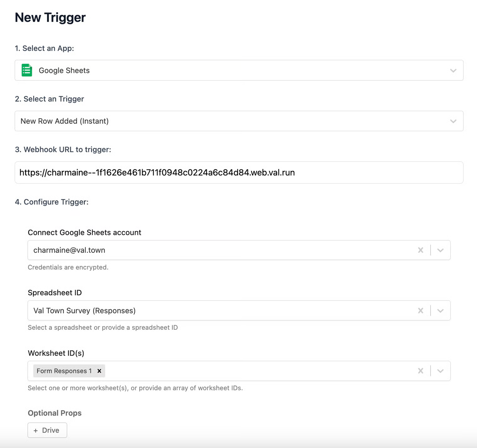The image size is (477, 448).
Task: Click the charmaine@val.town account value
Action: click(69, 250)
